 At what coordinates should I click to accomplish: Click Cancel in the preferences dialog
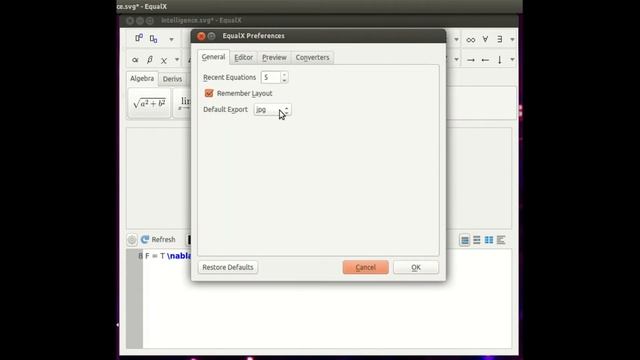pyautogui.click(x=366, y=267)
